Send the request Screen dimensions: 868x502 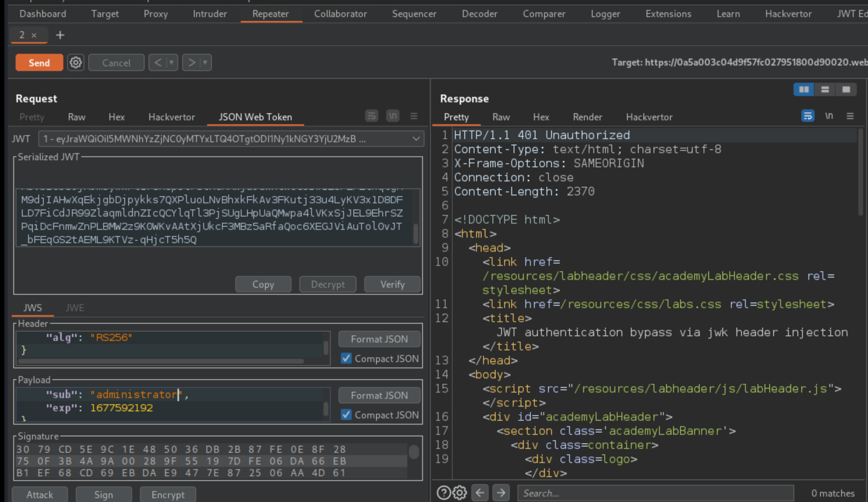39,63
